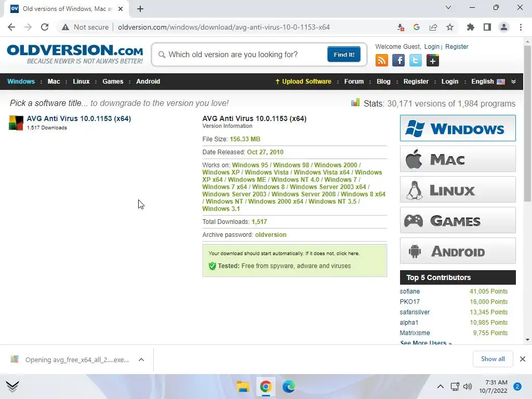Toggle the browser side panel
Screen dimensions: 532x399
click(487, 27)
